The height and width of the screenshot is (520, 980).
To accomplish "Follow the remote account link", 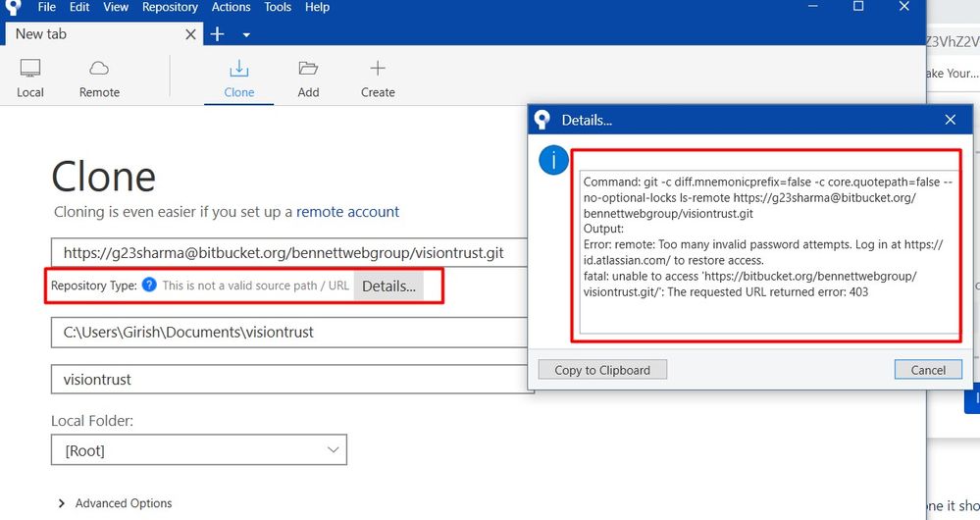I will (x=347, y=212).
